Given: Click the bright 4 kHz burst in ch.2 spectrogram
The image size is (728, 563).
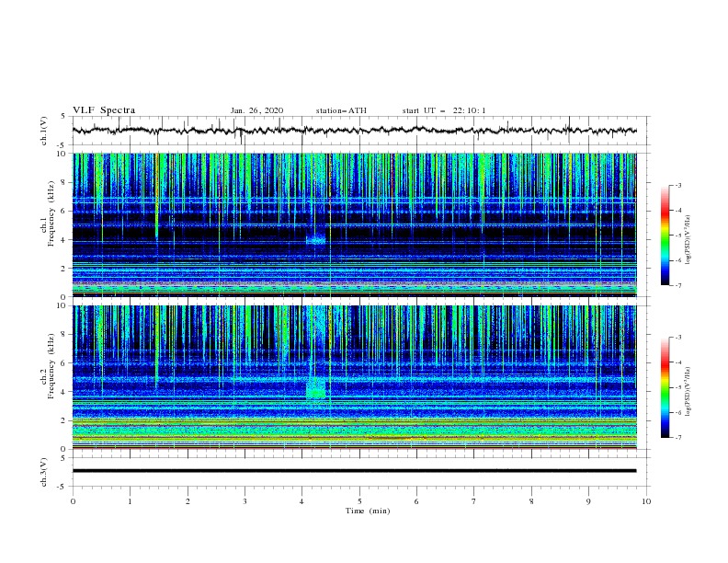Looking at the screenshot, I should pyautogui.click(x=316, y=388).
